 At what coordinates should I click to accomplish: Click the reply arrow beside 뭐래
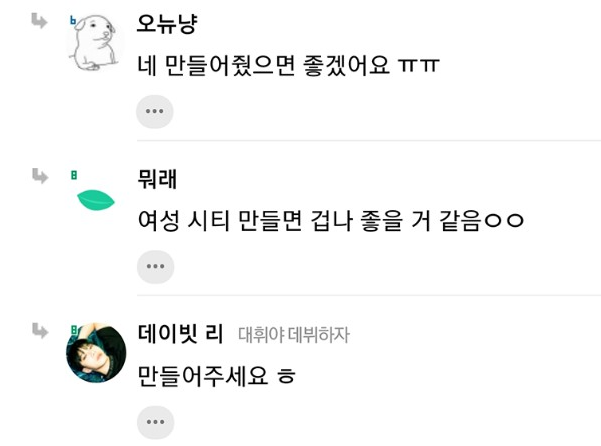40,176
